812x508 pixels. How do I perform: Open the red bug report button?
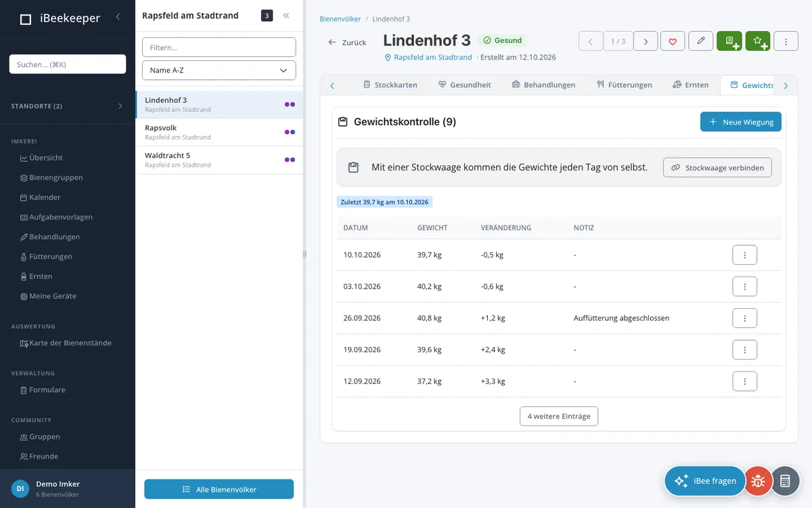[x=758, y=481]
